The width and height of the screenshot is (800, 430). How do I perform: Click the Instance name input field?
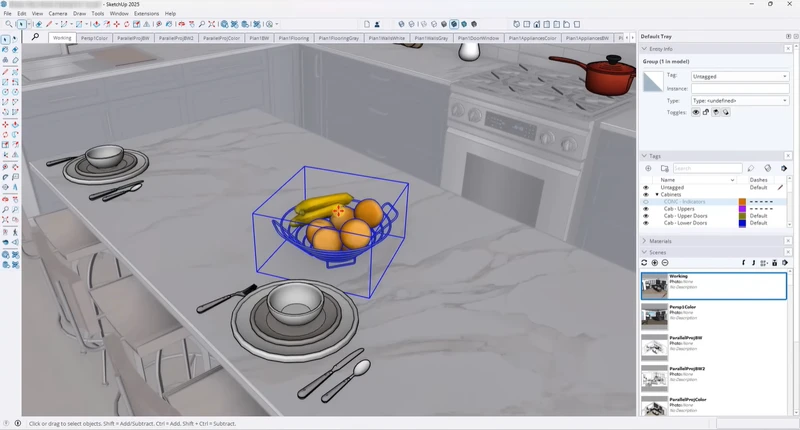739,89
